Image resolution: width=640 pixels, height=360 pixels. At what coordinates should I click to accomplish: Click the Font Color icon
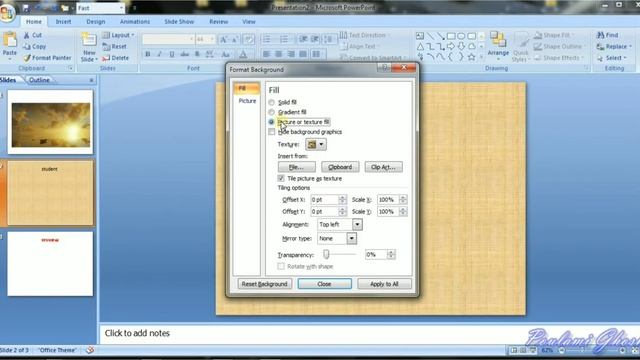243,54
